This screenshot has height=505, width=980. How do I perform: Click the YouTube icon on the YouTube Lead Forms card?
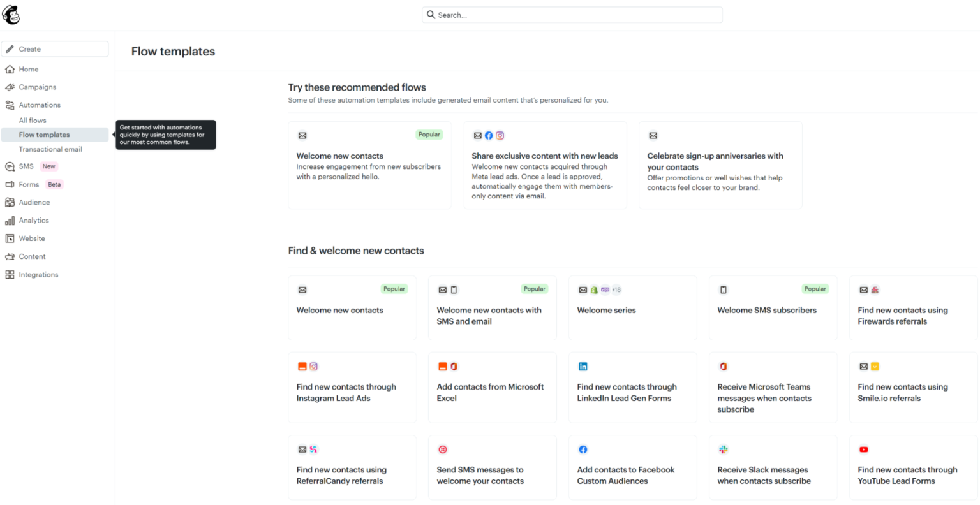pyautogui.click(x=863, y=450)
